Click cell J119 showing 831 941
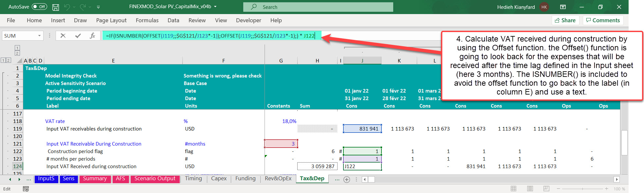 [362, 129]
